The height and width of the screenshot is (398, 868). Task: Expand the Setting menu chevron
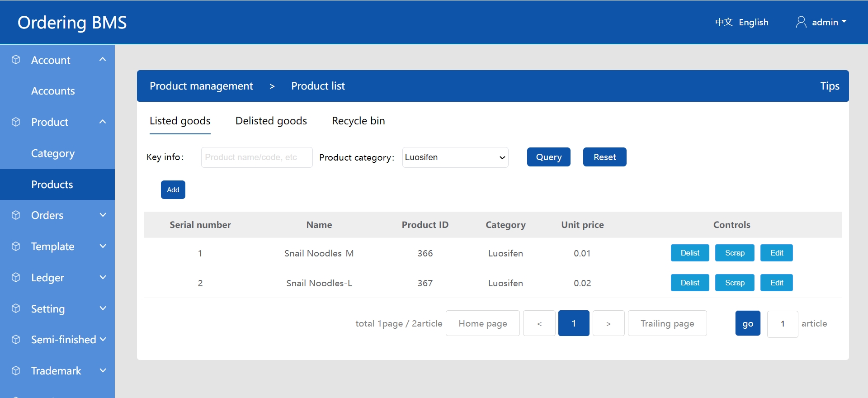click(x=103, y=308)
